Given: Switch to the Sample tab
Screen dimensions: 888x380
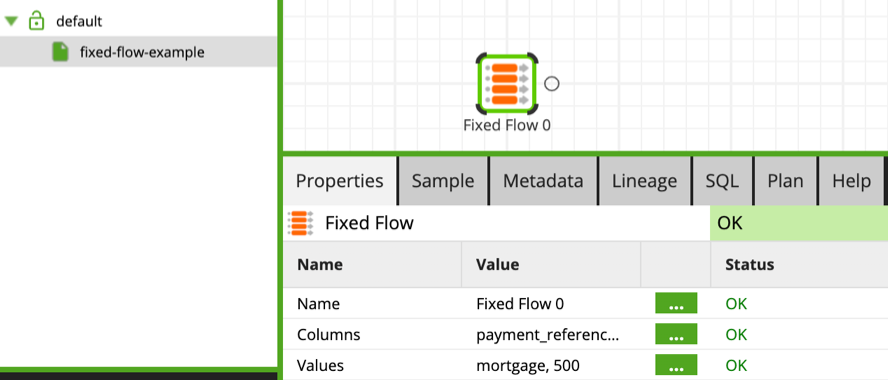Looking at the screenshot, I should click(443, 181).
